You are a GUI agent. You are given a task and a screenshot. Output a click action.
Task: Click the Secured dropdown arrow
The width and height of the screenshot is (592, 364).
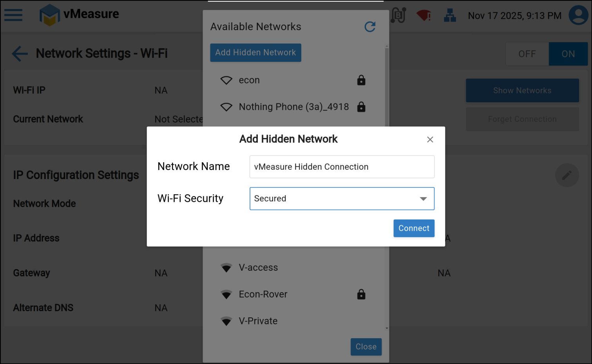point(423,199)
